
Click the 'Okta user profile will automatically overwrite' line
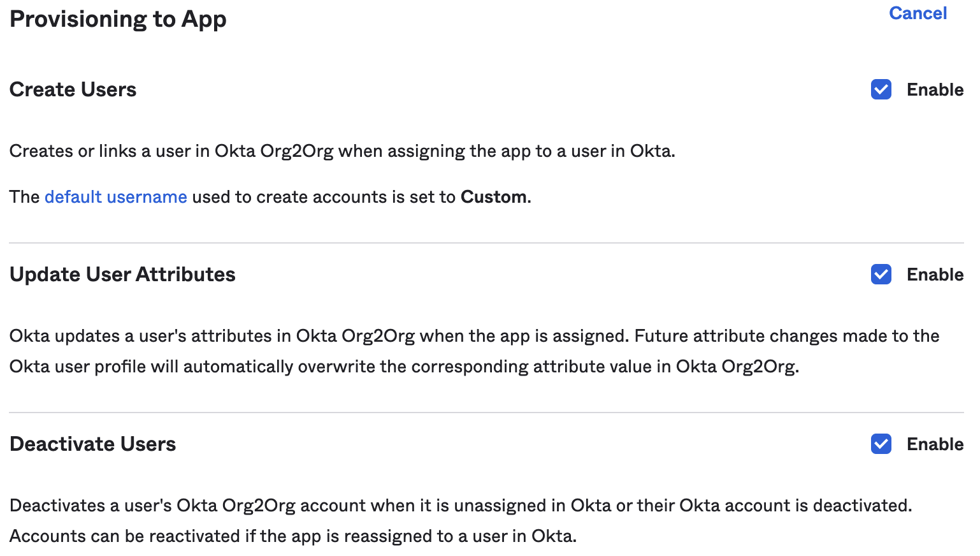(x=404, y=367)
